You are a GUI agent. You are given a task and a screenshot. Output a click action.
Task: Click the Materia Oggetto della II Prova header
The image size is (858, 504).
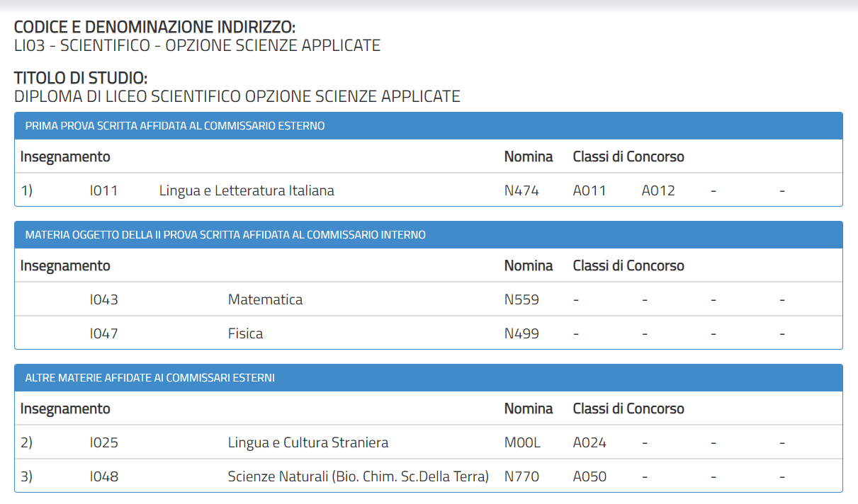coord(225,235)
